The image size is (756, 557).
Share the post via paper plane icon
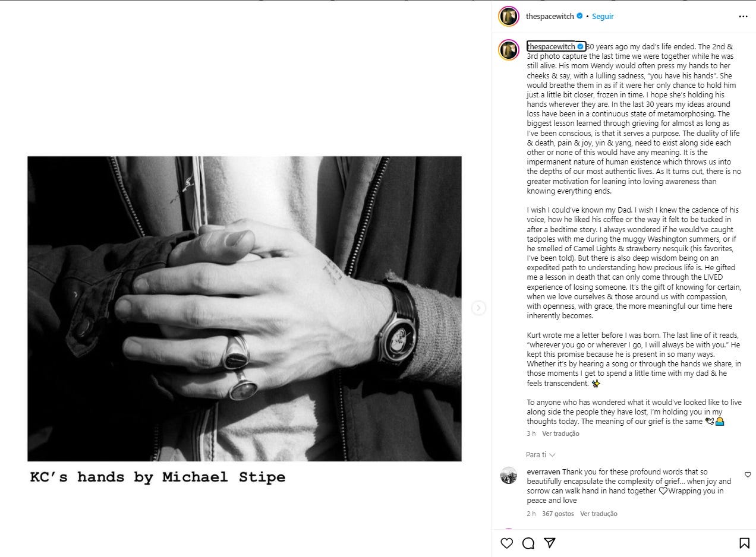[550, 543]
